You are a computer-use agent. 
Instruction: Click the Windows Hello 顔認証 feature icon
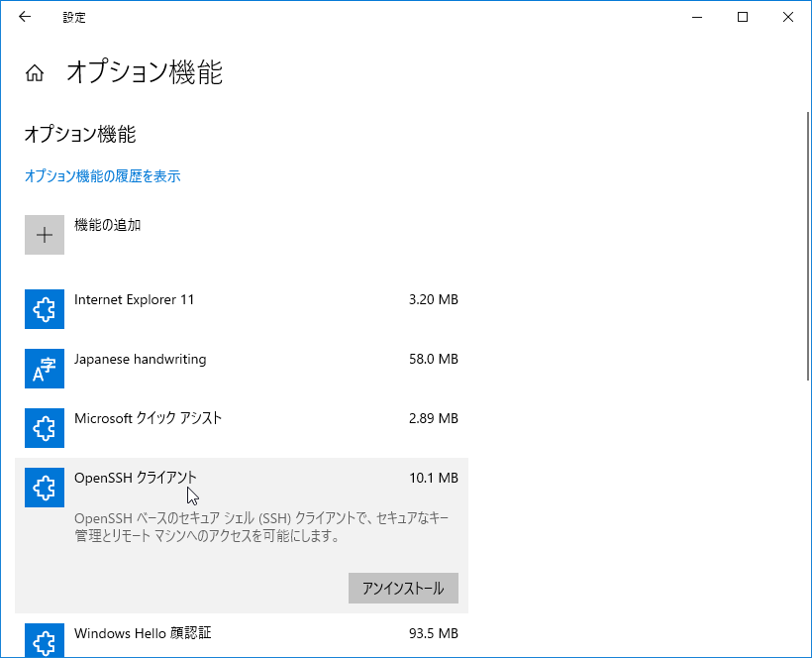(x=45, y=639)
